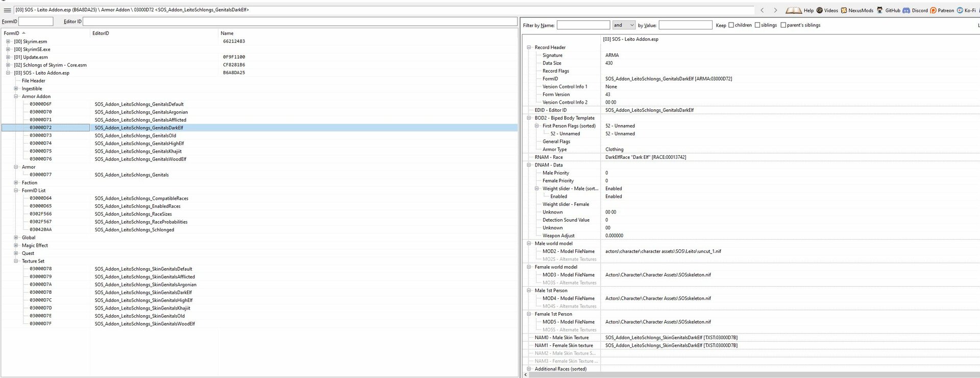Expand the [02] Schlongs of Skyrim - Core.esm node

[x=8, y=65]
